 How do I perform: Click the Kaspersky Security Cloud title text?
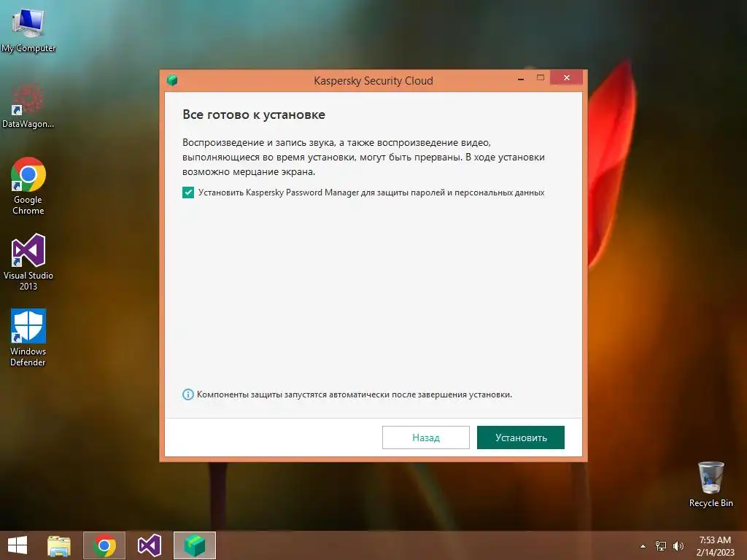373,80
